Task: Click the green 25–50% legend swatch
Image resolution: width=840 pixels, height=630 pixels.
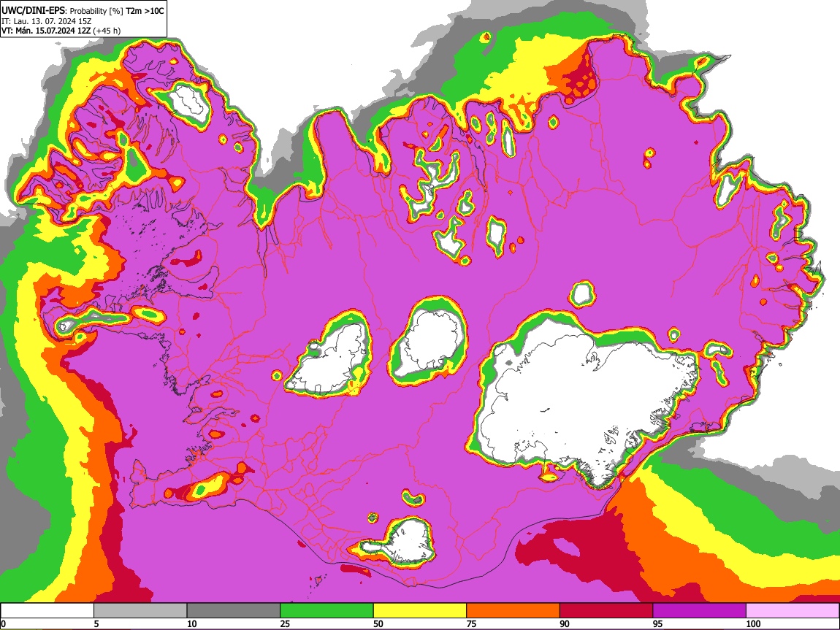Action: (327, 611)
